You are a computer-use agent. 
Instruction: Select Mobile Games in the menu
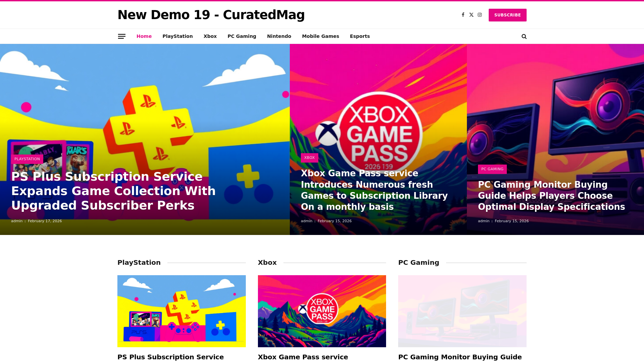coord(320,36)
